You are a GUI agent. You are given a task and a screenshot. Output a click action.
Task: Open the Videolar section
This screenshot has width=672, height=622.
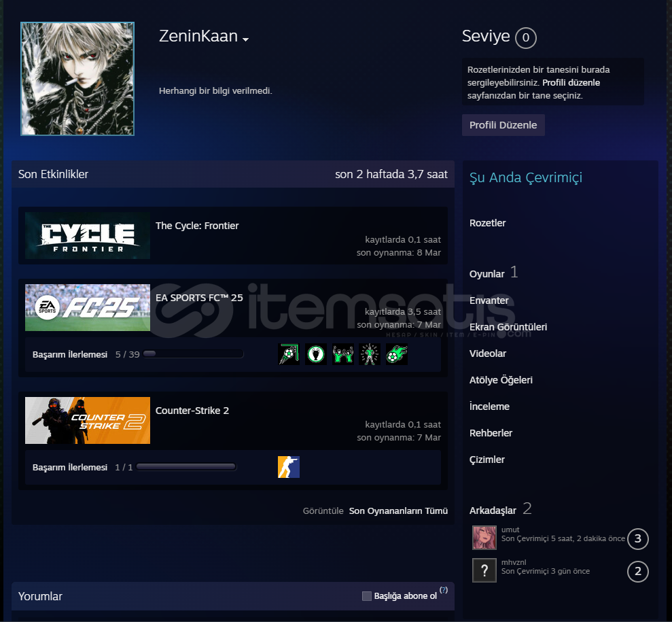pyautogui.click(x=488, y=353)
